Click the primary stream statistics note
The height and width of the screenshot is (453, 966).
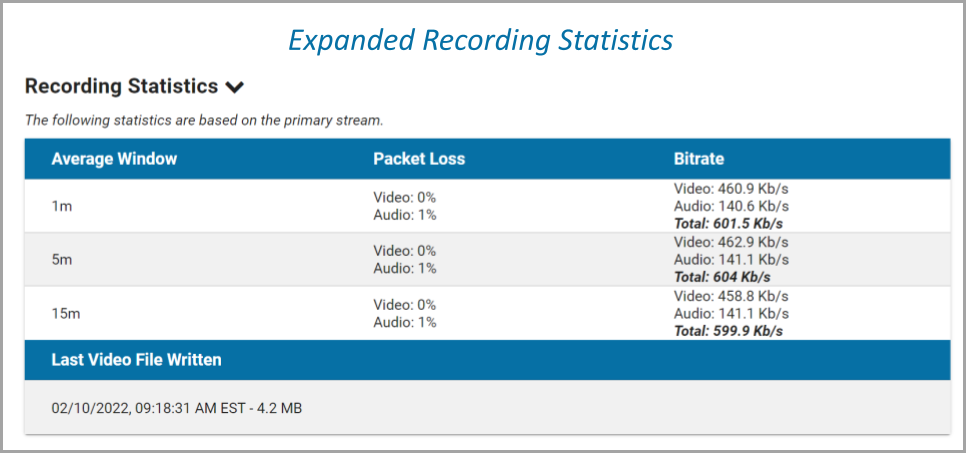(x=204, y=120)
